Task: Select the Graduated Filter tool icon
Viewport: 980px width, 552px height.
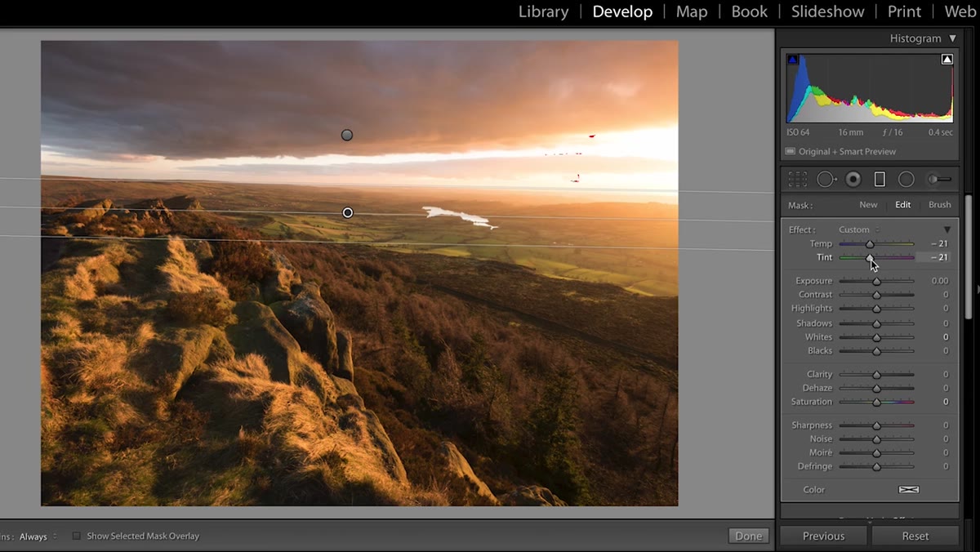Action: 880,179
